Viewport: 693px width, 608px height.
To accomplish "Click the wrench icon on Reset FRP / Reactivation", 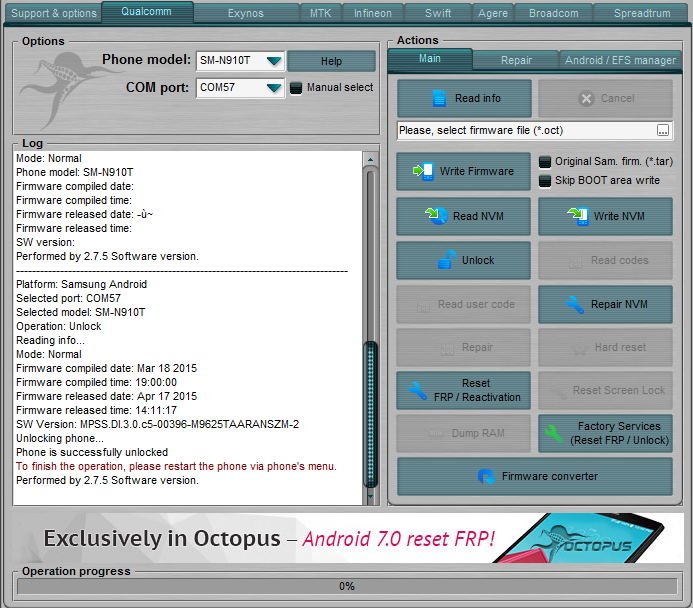I will (x=418, y=391).
